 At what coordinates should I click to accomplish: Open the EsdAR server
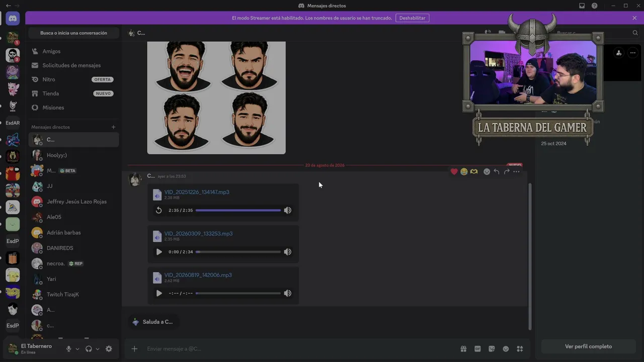[13, 123]
